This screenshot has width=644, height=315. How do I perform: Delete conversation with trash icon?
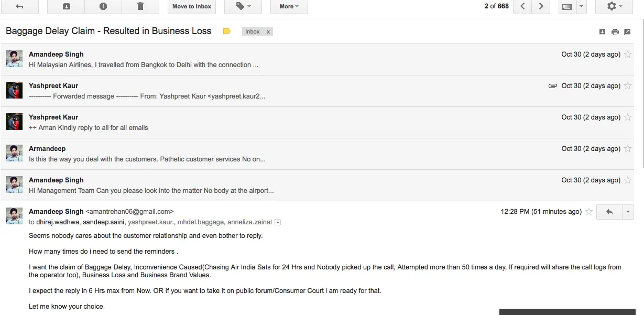[140, 7]
